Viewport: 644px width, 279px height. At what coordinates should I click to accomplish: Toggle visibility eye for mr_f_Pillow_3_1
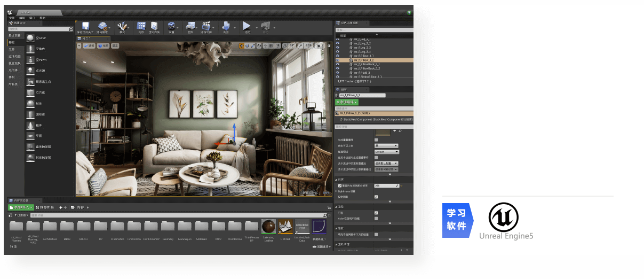[338, 56]
